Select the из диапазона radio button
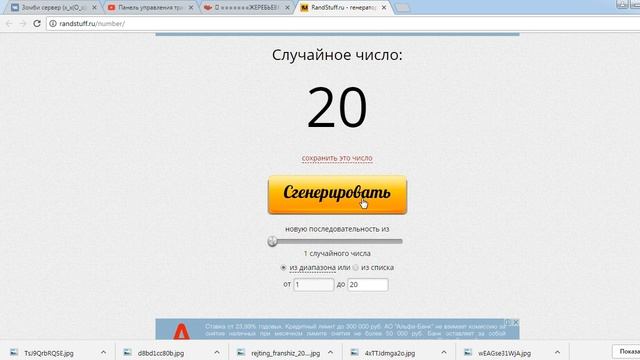This screenshot has height=360, width=640. click(283, 268)
